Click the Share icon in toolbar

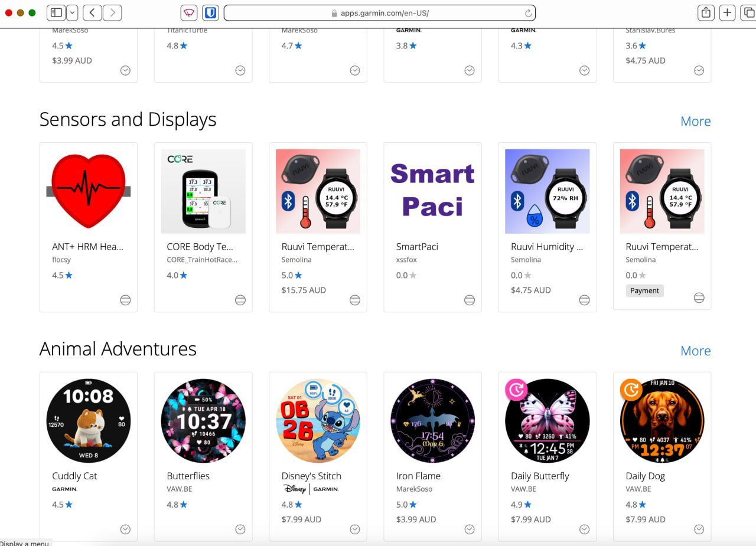(x=705, y=12)
